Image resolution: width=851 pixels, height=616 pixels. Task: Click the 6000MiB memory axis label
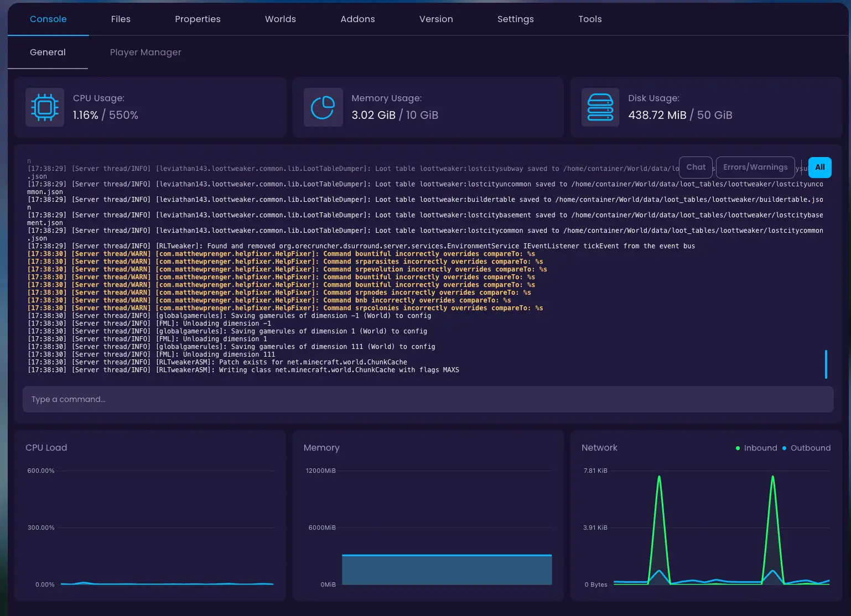(322, 528)
